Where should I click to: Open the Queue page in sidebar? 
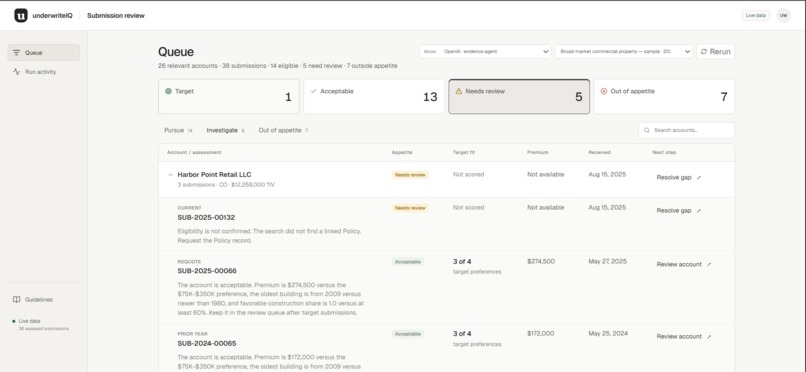[43, 52]
